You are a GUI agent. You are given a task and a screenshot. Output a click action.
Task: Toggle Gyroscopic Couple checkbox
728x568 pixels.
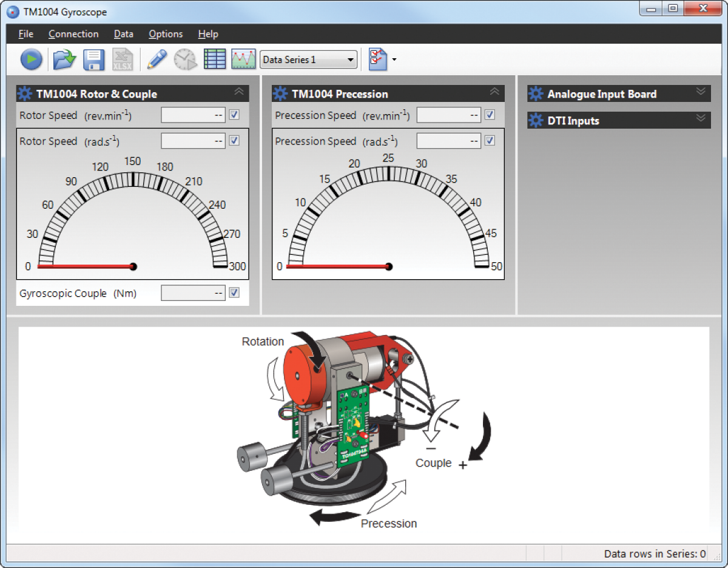point(234,292)
